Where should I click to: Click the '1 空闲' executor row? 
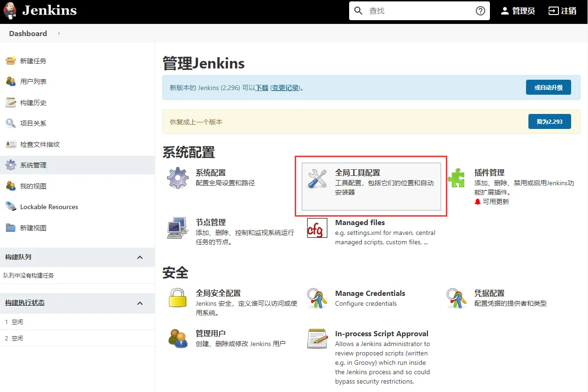click(77, 322)
